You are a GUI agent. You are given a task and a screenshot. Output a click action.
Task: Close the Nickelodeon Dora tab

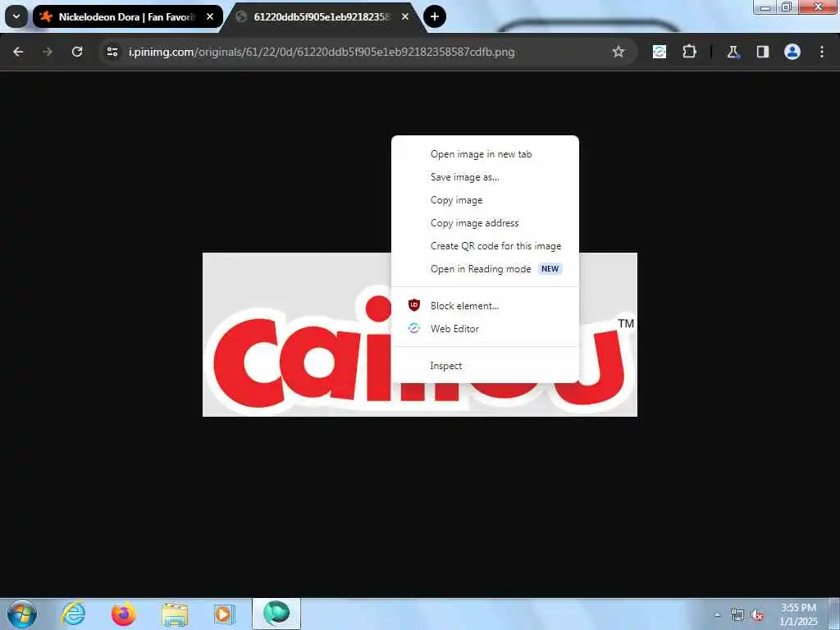(210, 16)
